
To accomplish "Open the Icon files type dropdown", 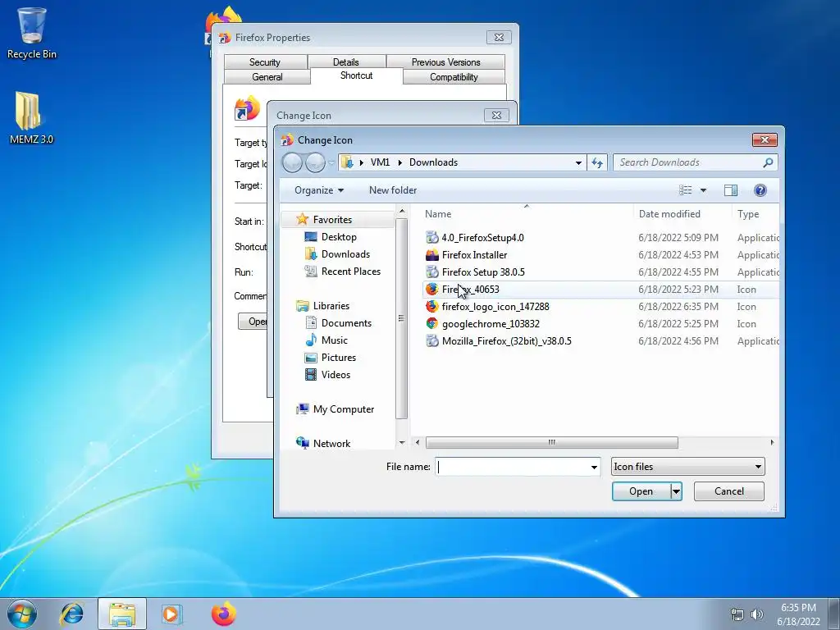I will point(688,467).
